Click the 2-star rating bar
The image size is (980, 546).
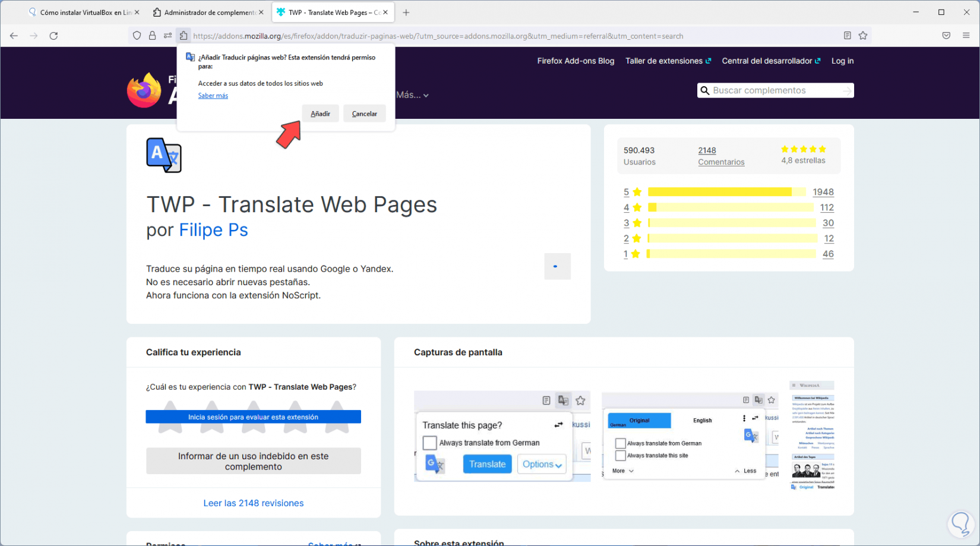733,238
